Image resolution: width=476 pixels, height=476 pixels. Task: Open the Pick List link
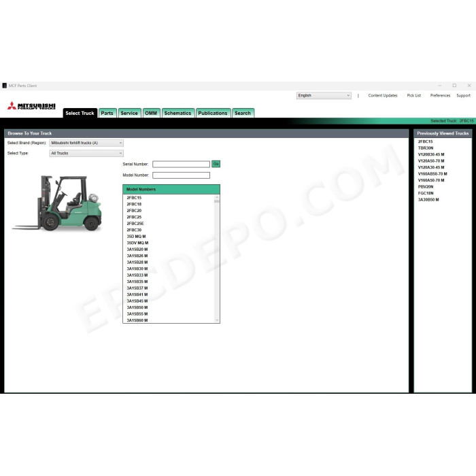pyautogui.click(x=413, y=95)
